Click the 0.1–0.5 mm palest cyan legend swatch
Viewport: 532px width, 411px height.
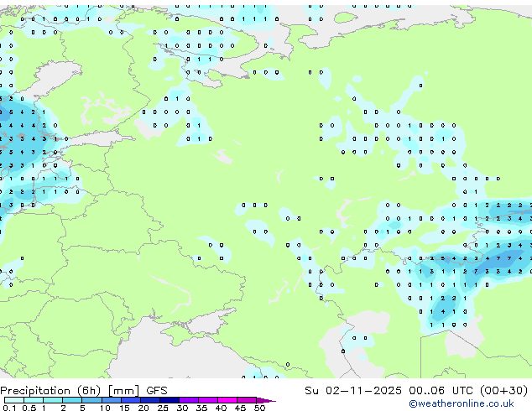coord(14,400)
